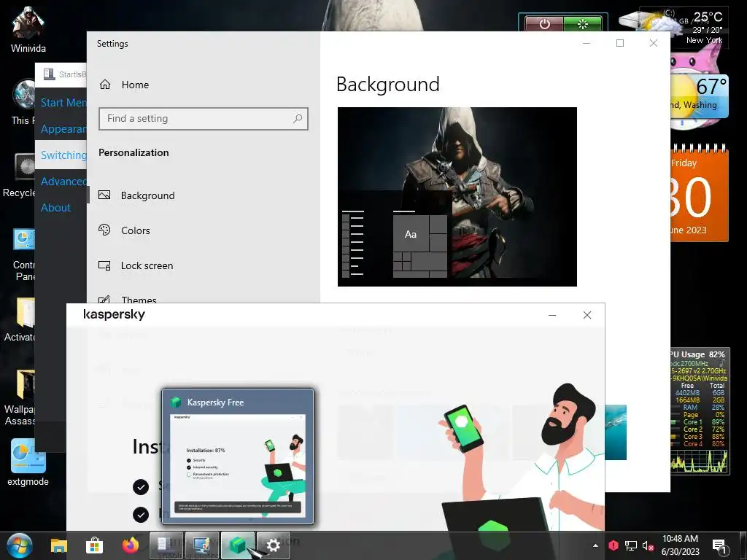Open the Windows Start orb
The height and width of the screenshot is (560, 747).
tap(20, 545)
